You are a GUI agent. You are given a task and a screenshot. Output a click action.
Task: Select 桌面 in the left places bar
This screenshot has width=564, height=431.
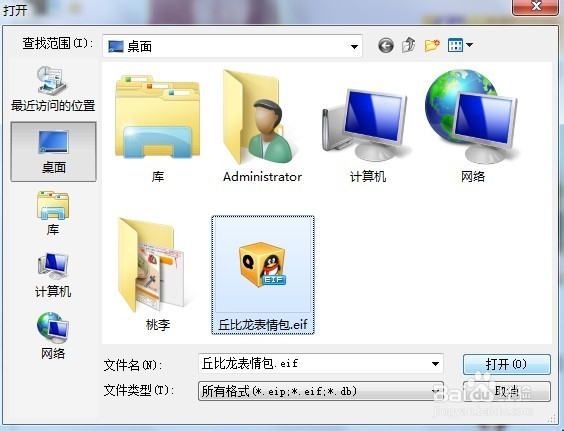tap(53, 151)
